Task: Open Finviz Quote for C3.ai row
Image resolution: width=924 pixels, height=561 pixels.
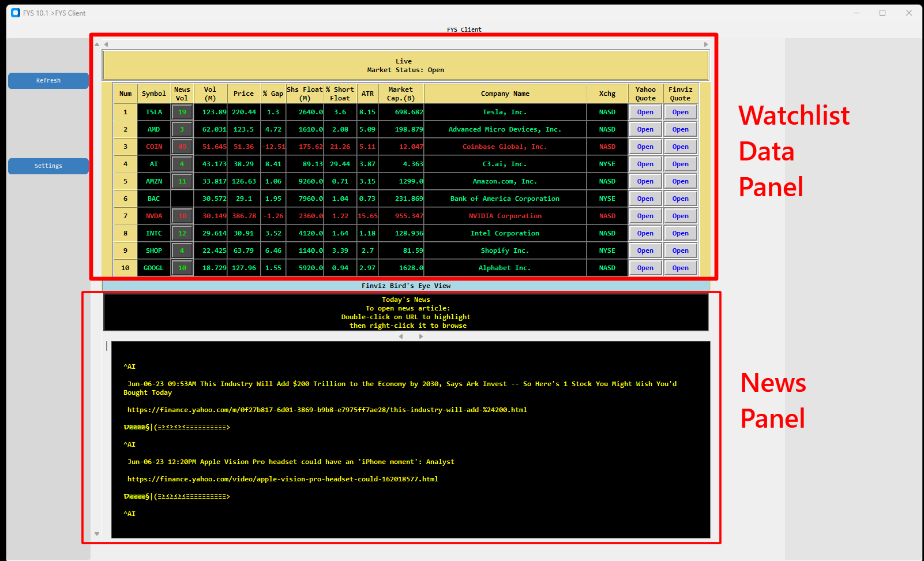Action: [681, 164]
